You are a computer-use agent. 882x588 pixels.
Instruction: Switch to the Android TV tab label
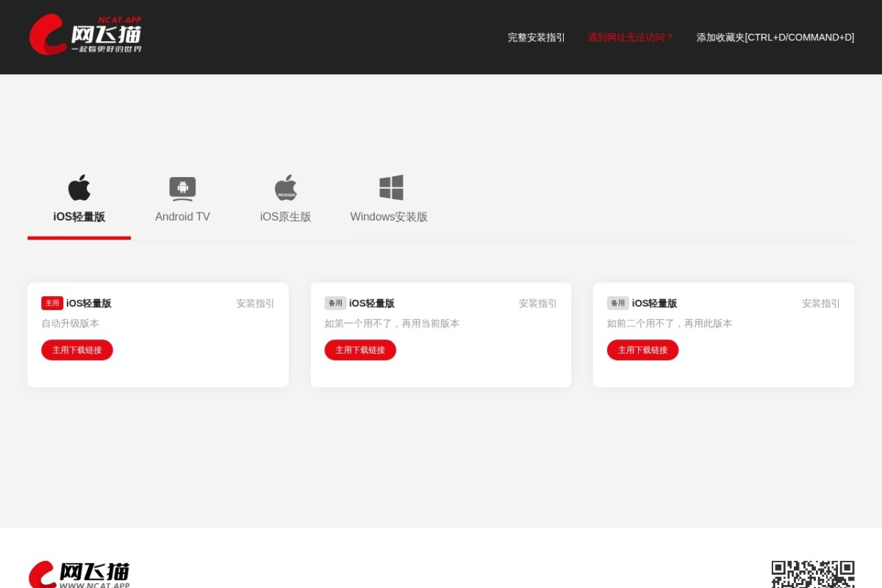[x=182, y=217]
